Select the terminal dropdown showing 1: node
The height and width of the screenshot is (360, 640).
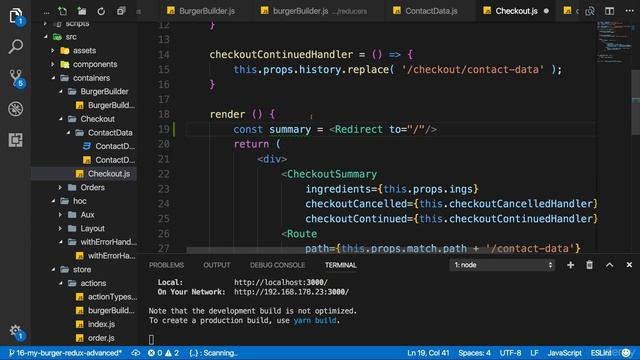pos(502,265)
